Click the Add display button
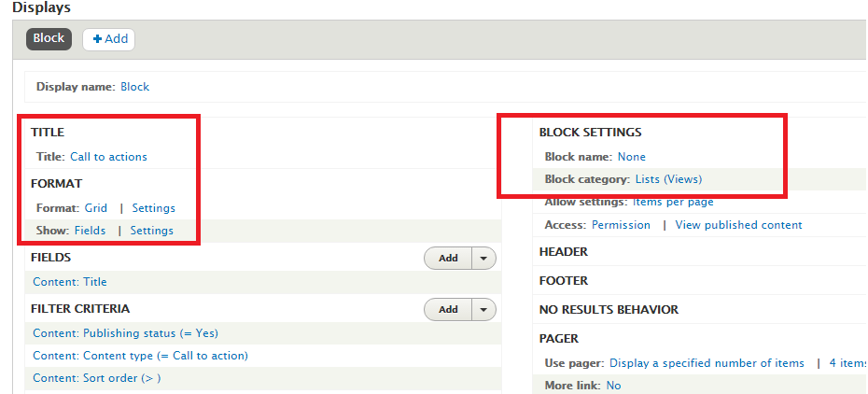This screenshot has width=868, height=394. 109,39
